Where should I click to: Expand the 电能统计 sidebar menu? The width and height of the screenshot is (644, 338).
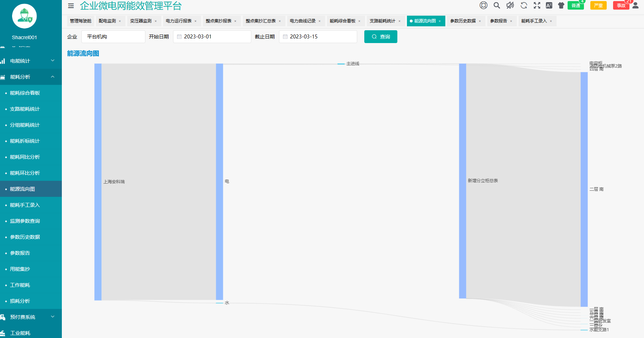click(31, 61)
